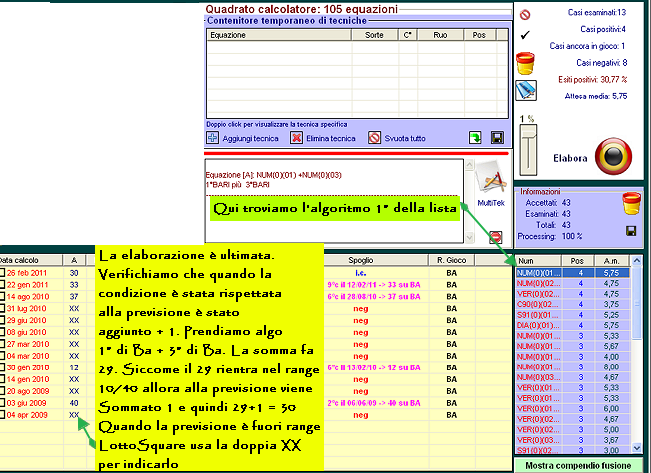651x473 pixels.
Task: Click the Equazione [A] formula text line
Action: tap(274, 175)
